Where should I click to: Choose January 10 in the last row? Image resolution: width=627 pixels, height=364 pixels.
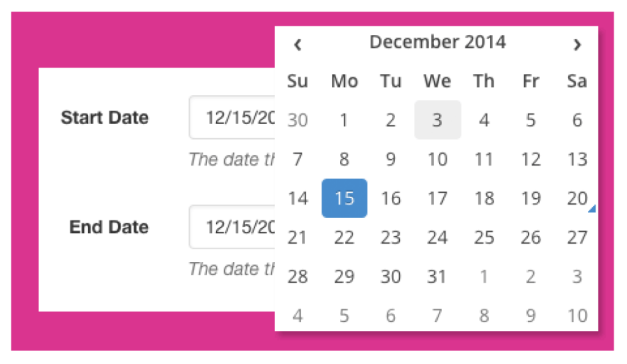pyautogui.click(x=577, y=316)
